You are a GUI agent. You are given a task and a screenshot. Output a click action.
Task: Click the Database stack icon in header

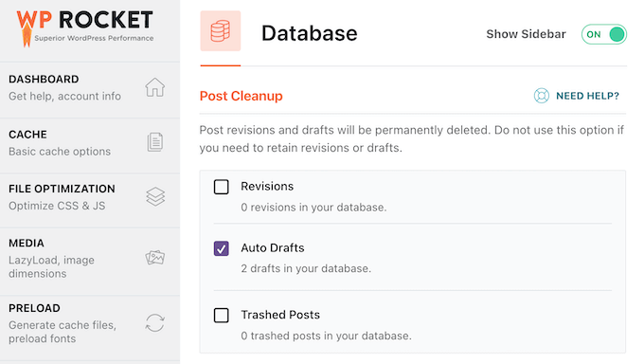[x=221, y=31]
